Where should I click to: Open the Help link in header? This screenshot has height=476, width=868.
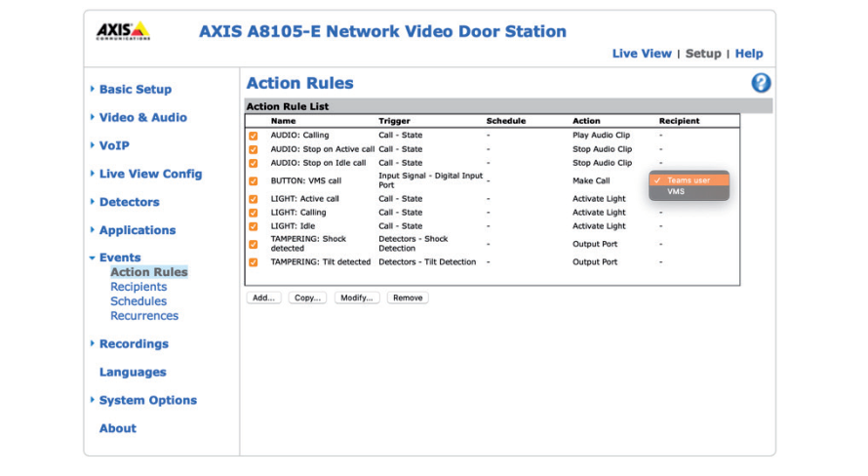pos(749,54)
